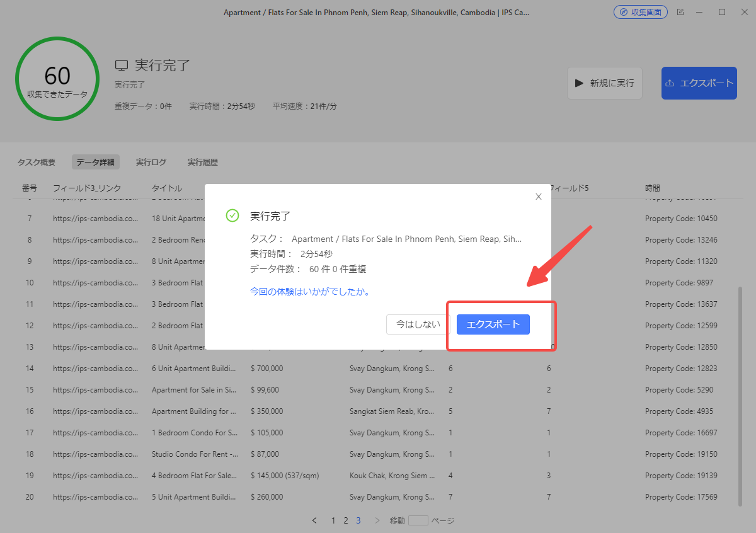The height and width of the screenshot is (533, 756).
Task: Select the データ詳細 tab
Action: tap(95, 162)
